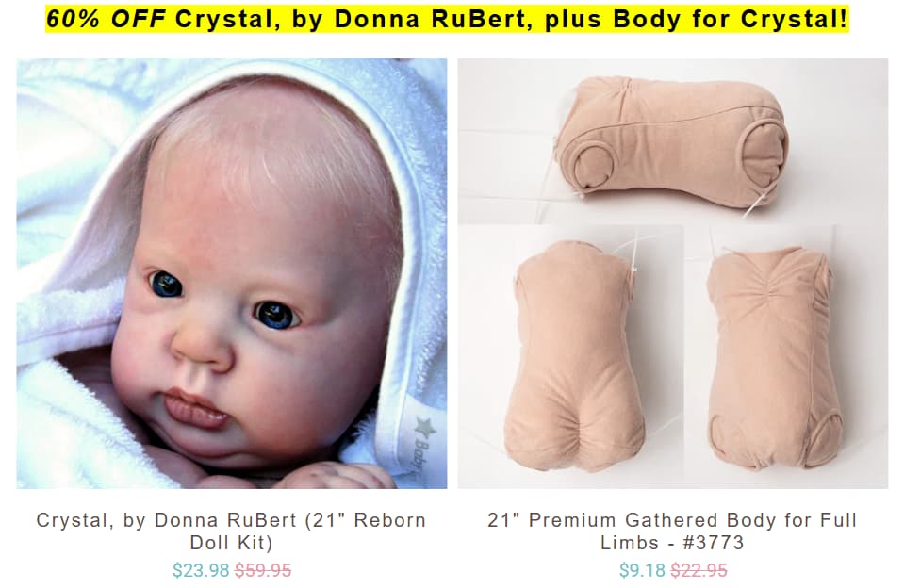This screenshot has width=904, height=588.
Task: Select the $23.98 sale price
Action: pyautogui.click(x=201, y=570)
